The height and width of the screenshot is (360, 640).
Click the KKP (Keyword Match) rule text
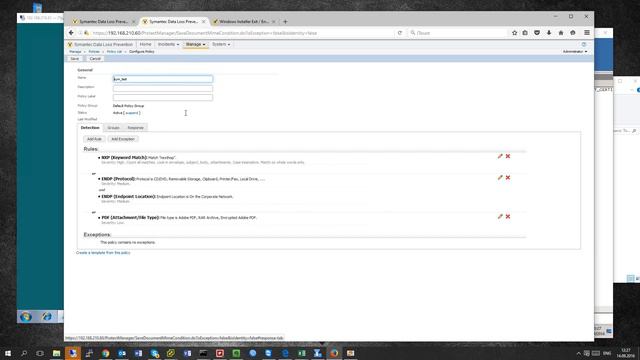pos(138,158)
